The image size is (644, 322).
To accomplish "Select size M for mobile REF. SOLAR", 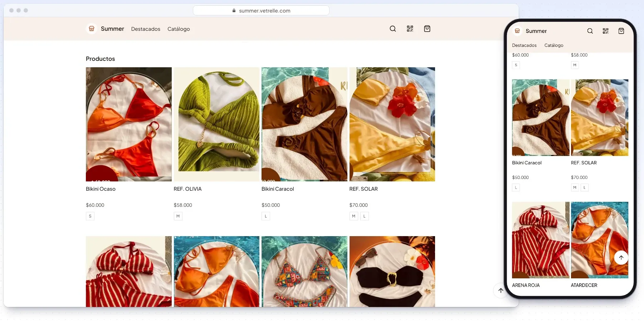I will point(575,187).
